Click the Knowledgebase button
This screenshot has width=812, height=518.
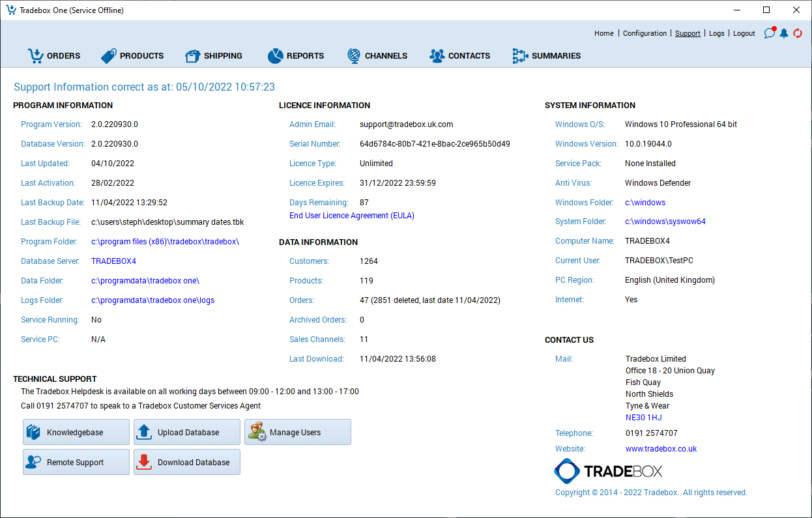[76, 432]
